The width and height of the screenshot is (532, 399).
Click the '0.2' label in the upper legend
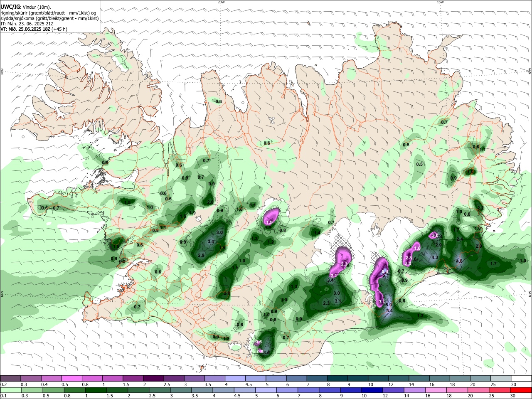tap(3, 384)
